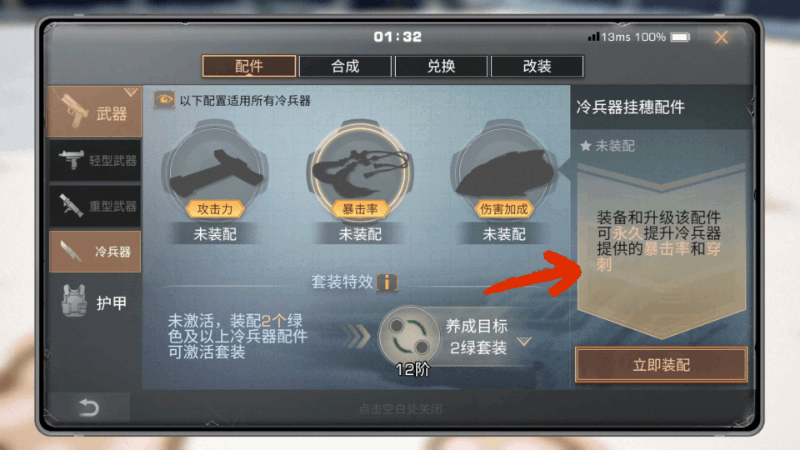Click the back arrow icon
The width and height of the screenshot is (800, 450).
click(x=89, y=407)
